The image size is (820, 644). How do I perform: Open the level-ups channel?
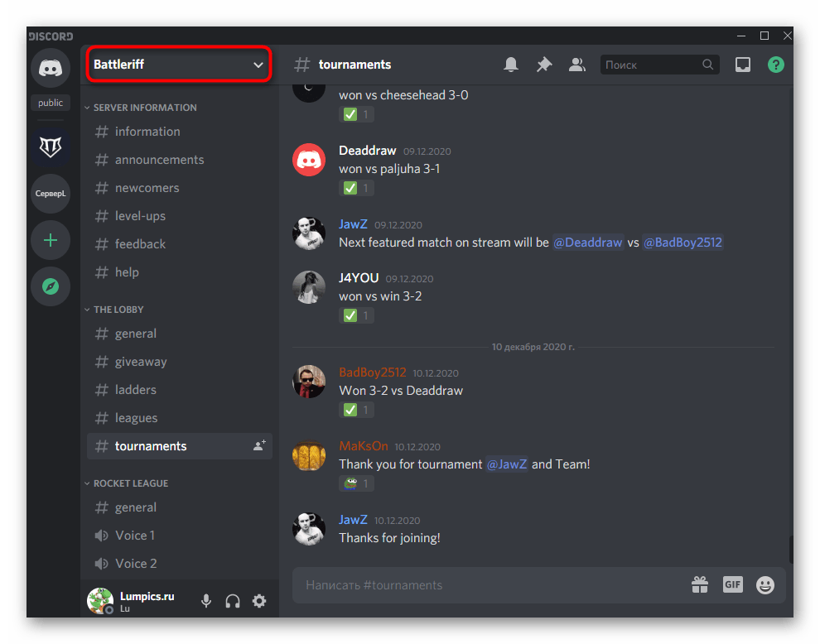pyautogui.click(x=180, y=216)
